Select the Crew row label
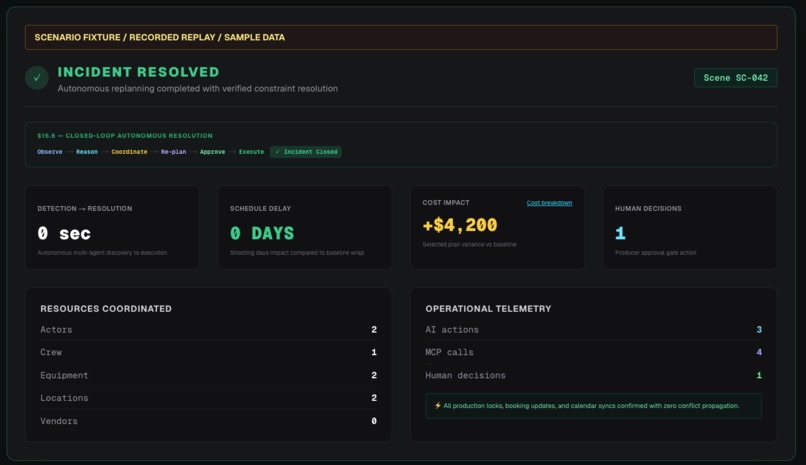This screenshot has height=465, width=806. pyautogui.click(x=51, y=352)
